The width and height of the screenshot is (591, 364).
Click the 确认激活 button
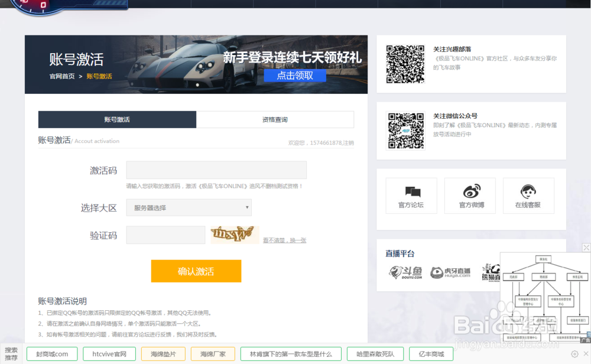196,271
